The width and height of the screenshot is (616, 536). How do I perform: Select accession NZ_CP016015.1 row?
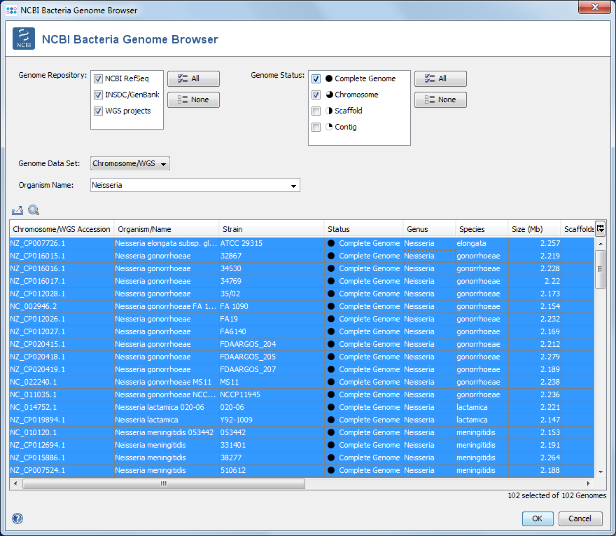pos(302,256)
